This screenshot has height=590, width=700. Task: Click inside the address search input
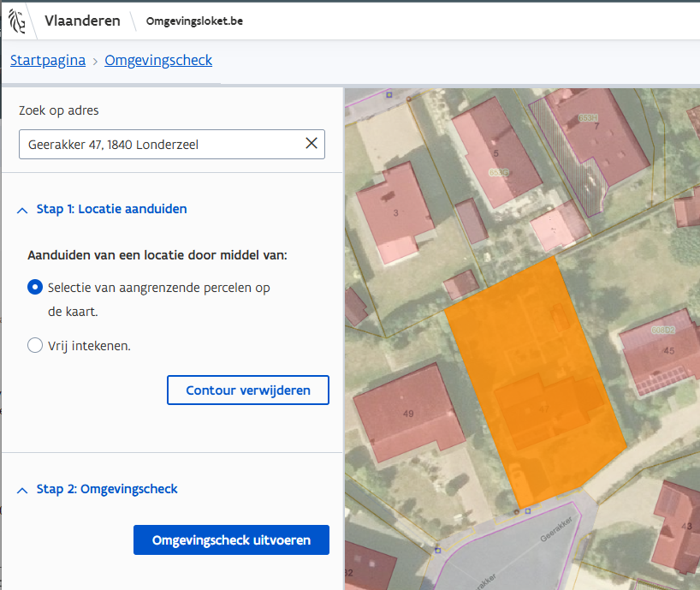(x=154, y=144)
